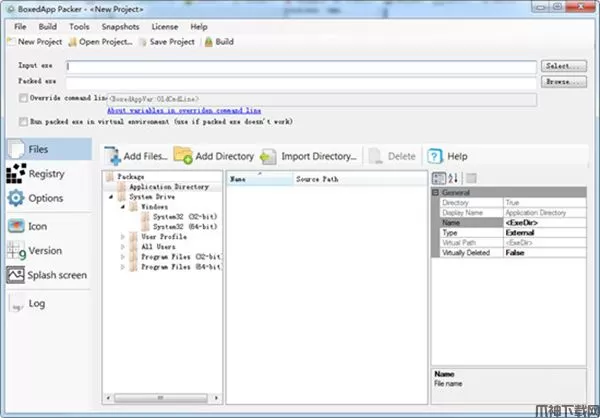Click the property pages icon
The width and height of the screenshot is (600, 418).
pos(471,178)
